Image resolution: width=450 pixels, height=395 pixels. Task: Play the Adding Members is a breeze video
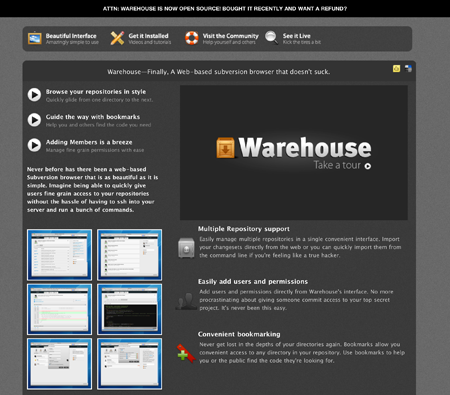coord(34,145)
